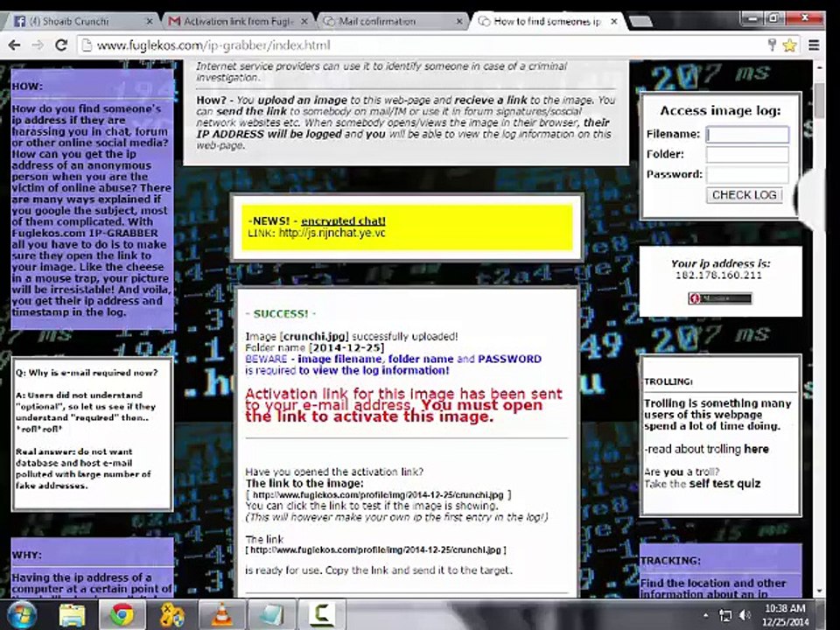The image size is (840, 630).
Task: Click second crunchi.jpg link under The link
Action: click(x=375, y=550)
